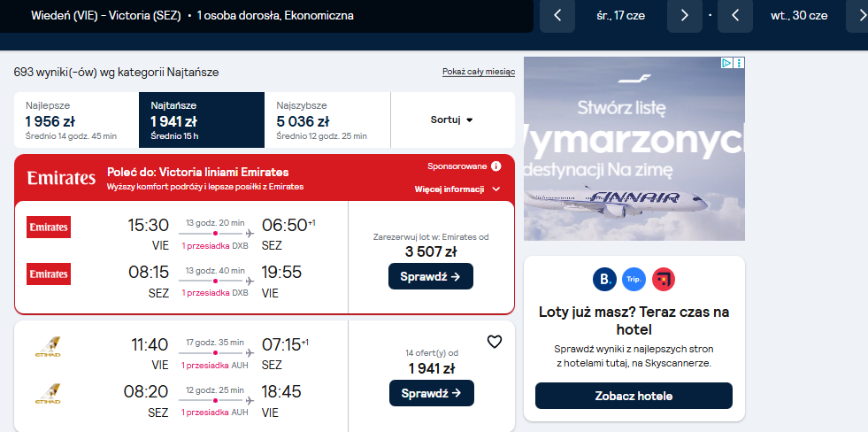Select the Najszybsze tab

point(327,120)
